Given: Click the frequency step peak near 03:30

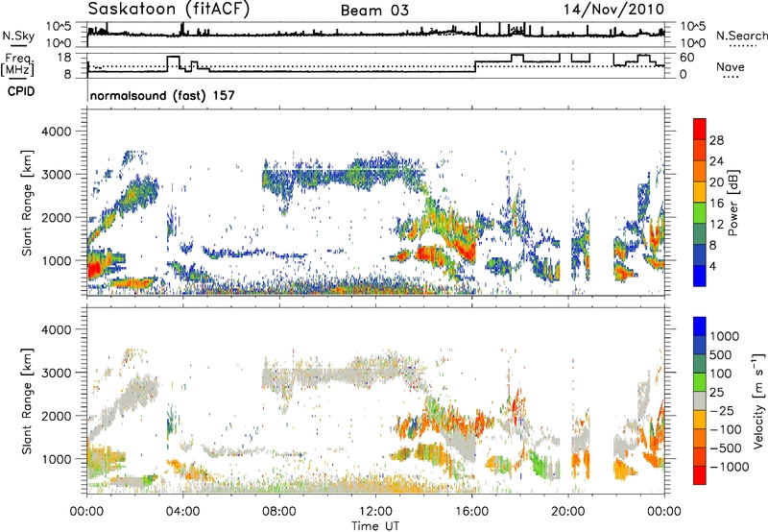Looking at the screenshot, I should click(x=174, y=57).
